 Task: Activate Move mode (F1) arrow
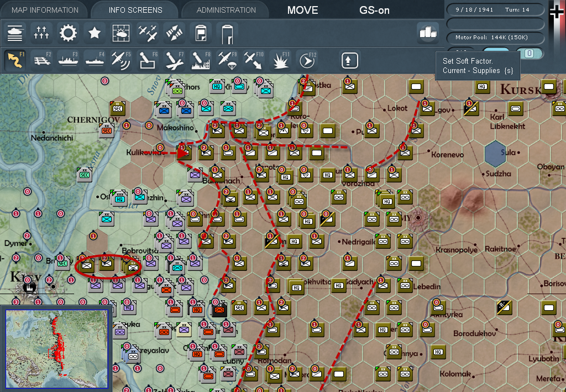coord(15,60)
